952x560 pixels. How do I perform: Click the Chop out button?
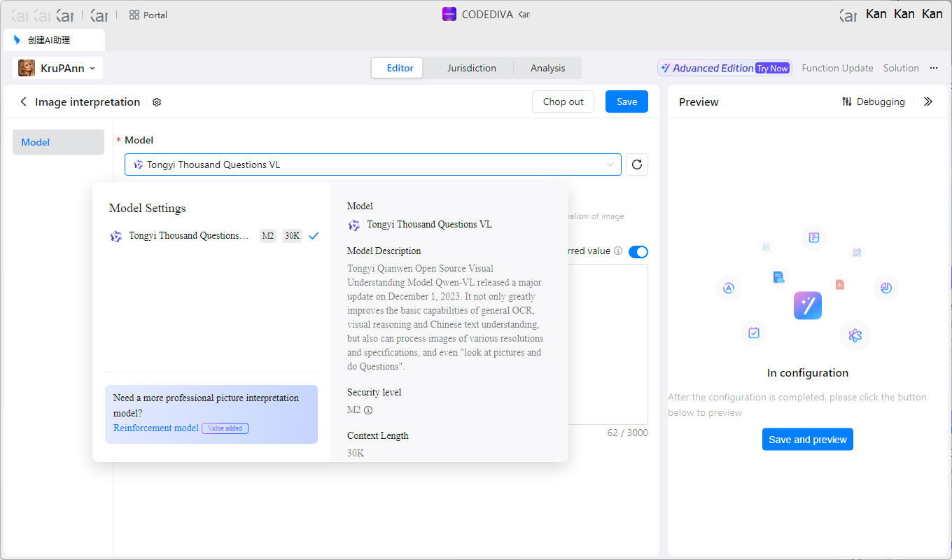pyautogui.click(x=563, y=101)
